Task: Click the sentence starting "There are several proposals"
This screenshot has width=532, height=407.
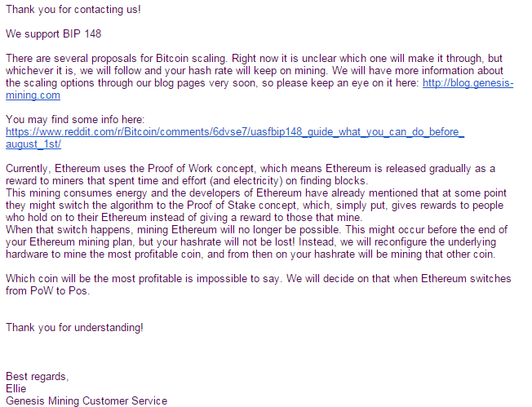Action: (x=122, y=59)
